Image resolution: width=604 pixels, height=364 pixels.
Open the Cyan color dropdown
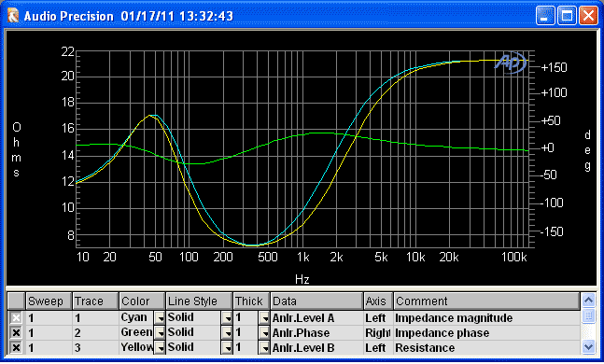click(160, 318)
